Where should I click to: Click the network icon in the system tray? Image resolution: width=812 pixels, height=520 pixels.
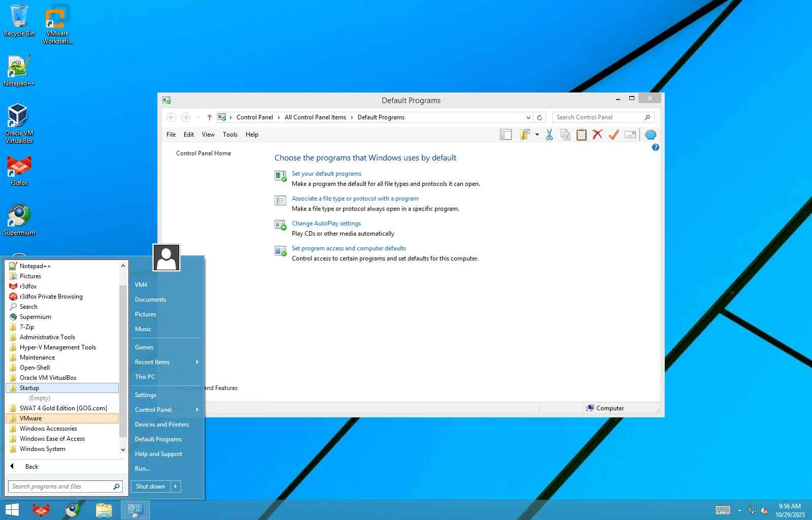(752, 510)
